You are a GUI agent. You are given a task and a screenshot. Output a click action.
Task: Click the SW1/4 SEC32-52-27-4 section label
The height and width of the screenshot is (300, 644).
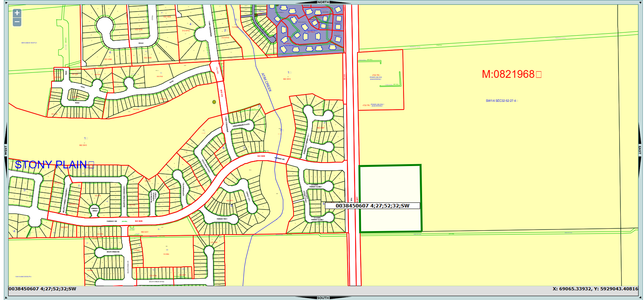tap(501, 101)
